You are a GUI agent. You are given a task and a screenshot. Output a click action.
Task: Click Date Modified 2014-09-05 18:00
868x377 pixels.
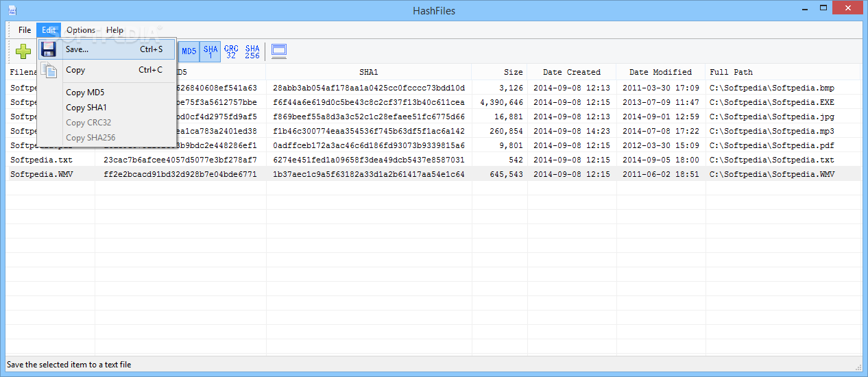point(661,160)
